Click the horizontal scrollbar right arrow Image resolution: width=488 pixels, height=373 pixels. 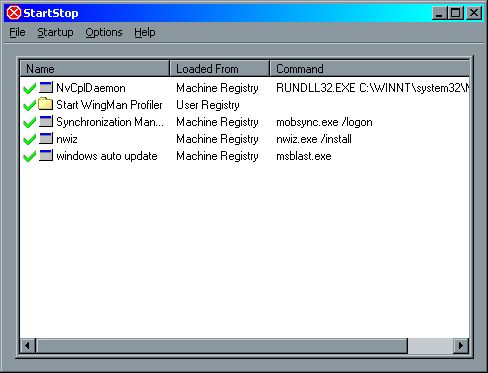pos(461,346)
